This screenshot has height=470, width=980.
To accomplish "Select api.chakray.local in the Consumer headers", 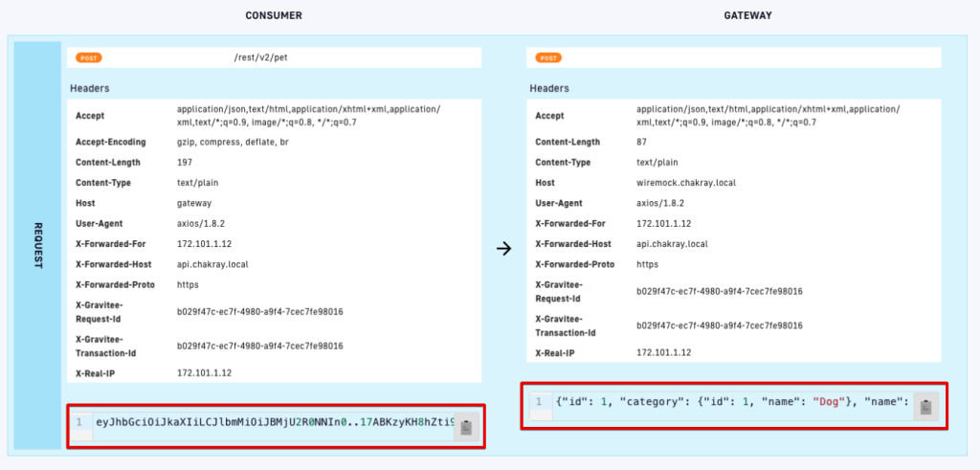I will click(212, 264).
